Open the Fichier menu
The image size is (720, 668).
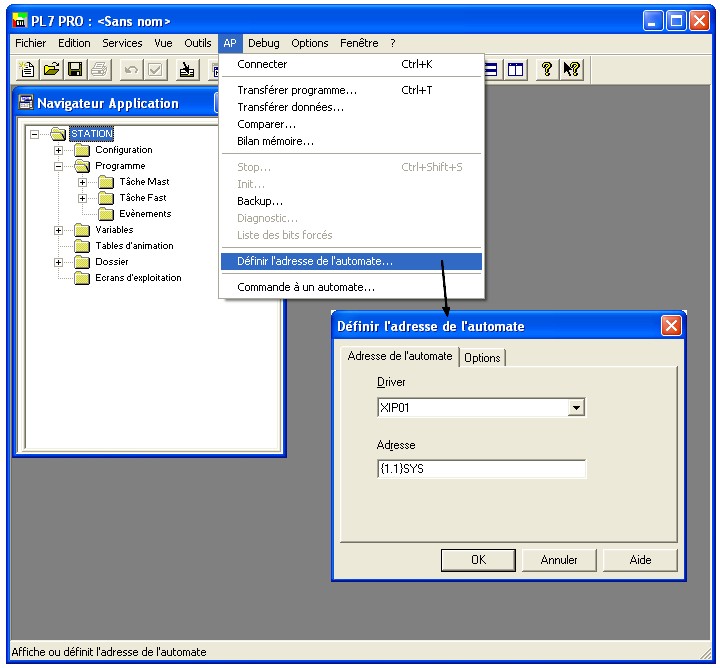30,43
